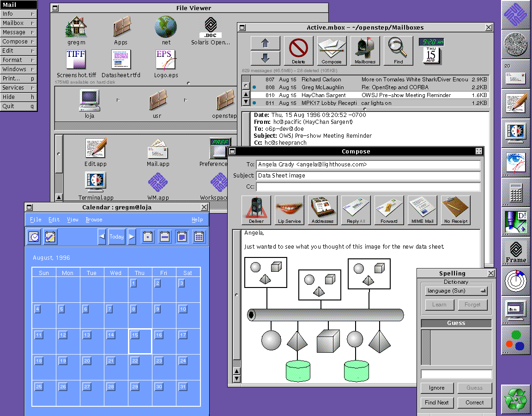Click the recycler icon in the dock

(516, 399)
